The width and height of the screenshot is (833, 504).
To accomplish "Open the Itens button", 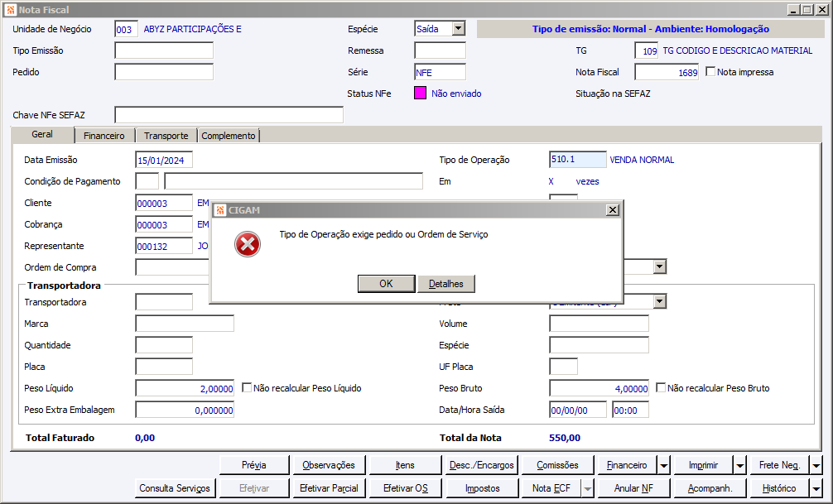I will [405, 465].
